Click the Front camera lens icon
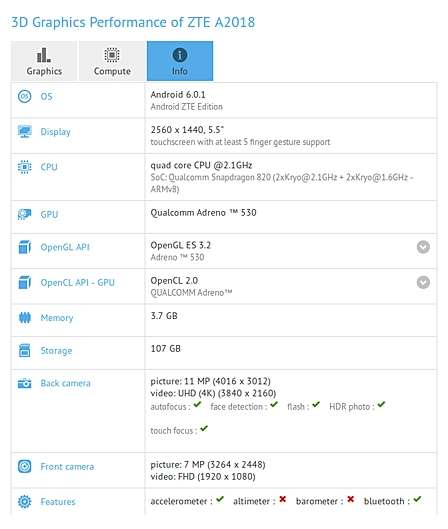 coord(24,467)
